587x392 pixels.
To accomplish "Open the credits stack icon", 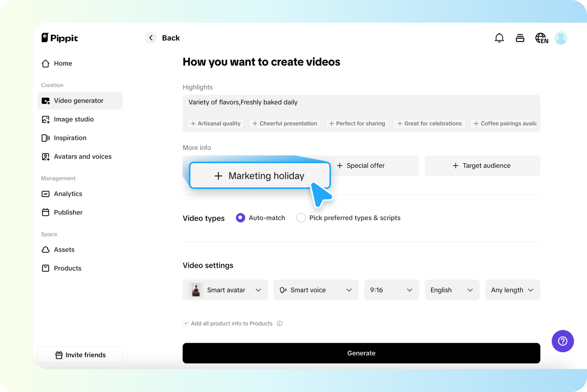I will coord(520,38).
